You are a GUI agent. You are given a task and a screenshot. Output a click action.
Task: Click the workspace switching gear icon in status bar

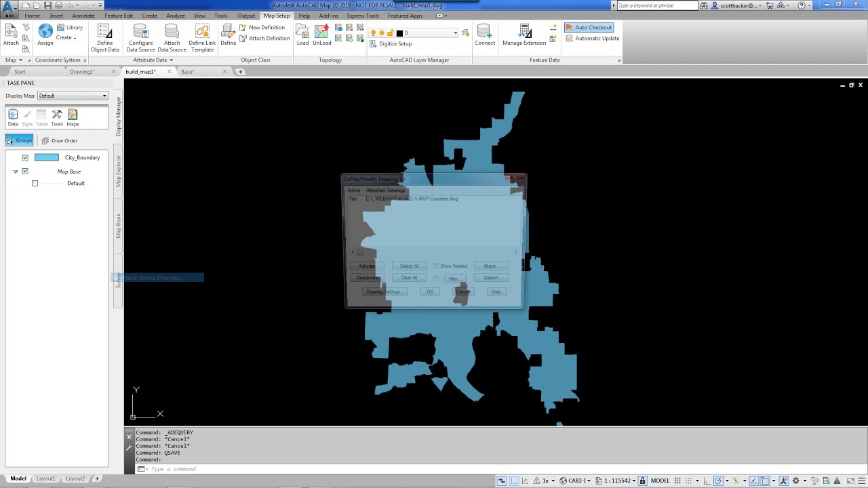[x=796, y=481]
